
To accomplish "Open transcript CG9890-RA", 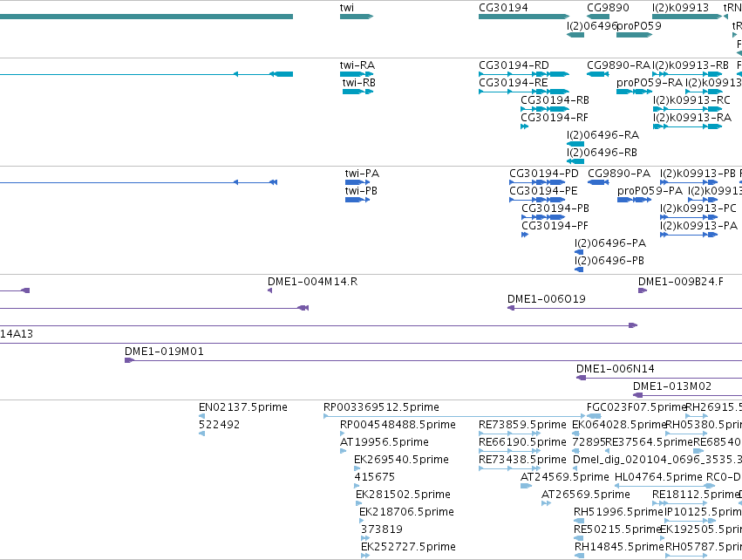I will pyautogui.click(x=597, y=74).
